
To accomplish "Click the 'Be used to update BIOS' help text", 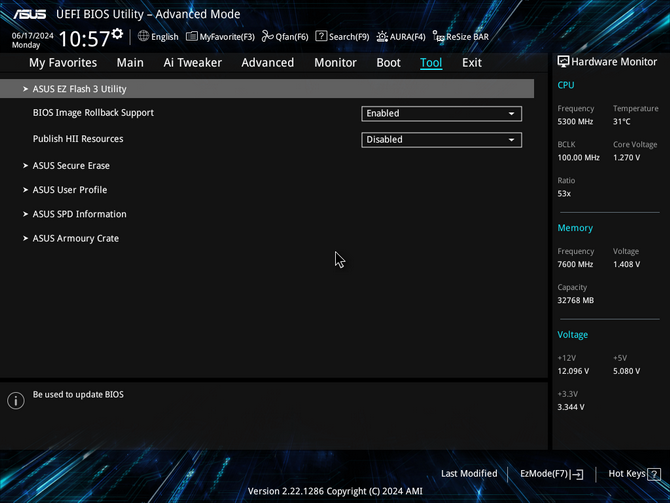I will pos(78,394).
